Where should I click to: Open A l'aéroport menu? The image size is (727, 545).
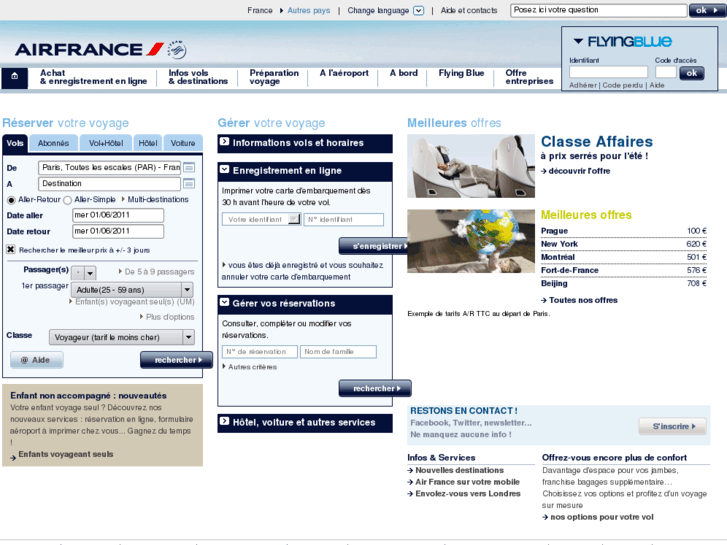coord(344,73)
